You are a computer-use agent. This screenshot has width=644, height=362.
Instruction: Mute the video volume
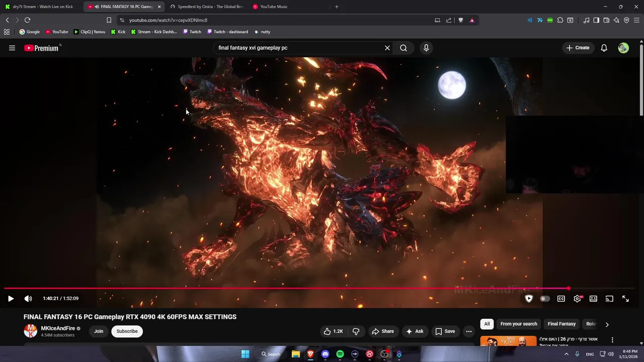coord(28,299)
